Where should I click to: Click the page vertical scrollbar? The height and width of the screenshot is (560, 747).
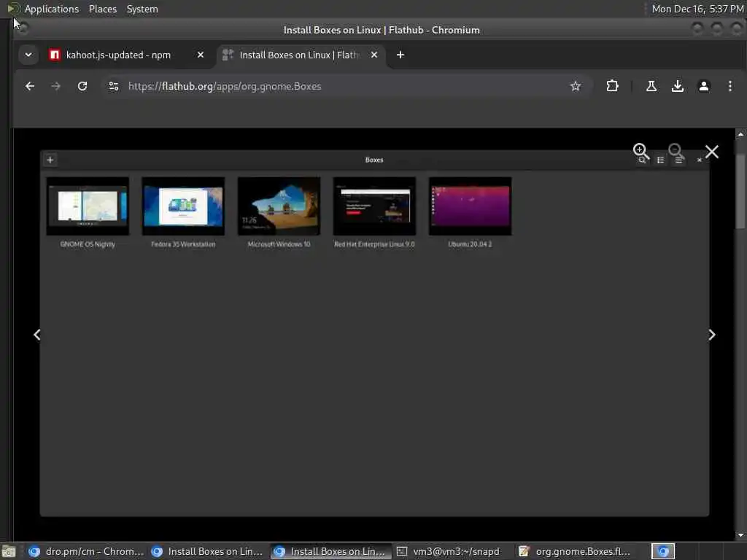pyautogui.click(x=740, y=190)
